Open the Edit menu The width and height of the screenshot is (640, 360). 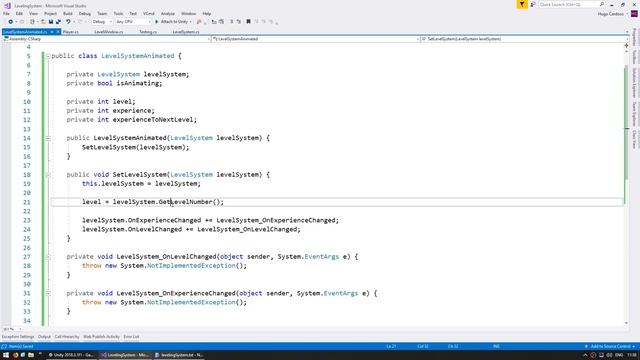tap(19, 13)
